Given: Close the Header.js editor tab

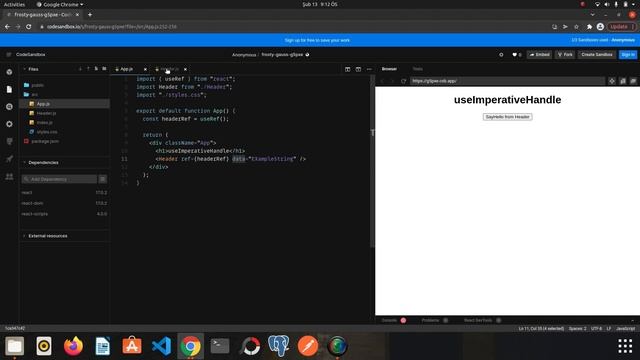Looking at the screenshot, I should (x=185, y=69).
